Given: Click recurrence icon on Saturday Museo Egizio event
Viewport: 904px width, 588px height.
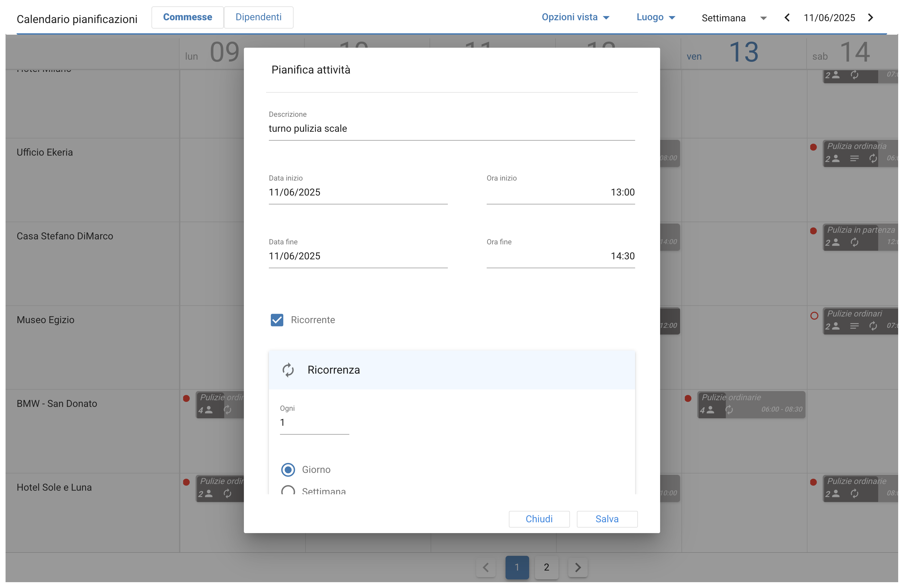Looking at the screenshot, I should 873,326.
